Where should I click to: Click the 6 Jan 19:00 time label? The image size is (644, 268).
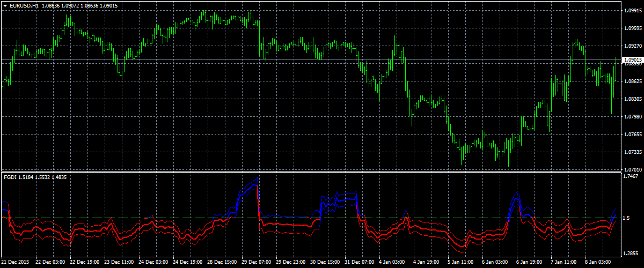pos(530,263)
